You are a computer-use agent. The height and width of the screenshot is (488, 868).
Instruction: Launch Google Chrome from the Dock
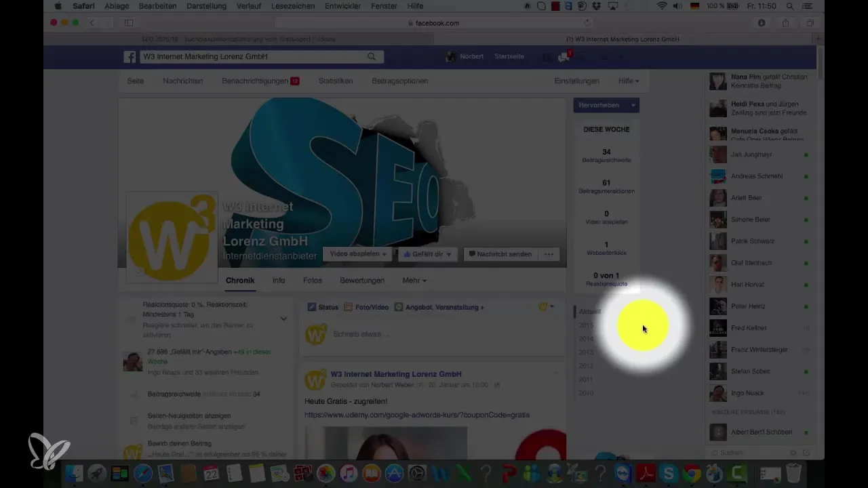[x=691, y=472]
